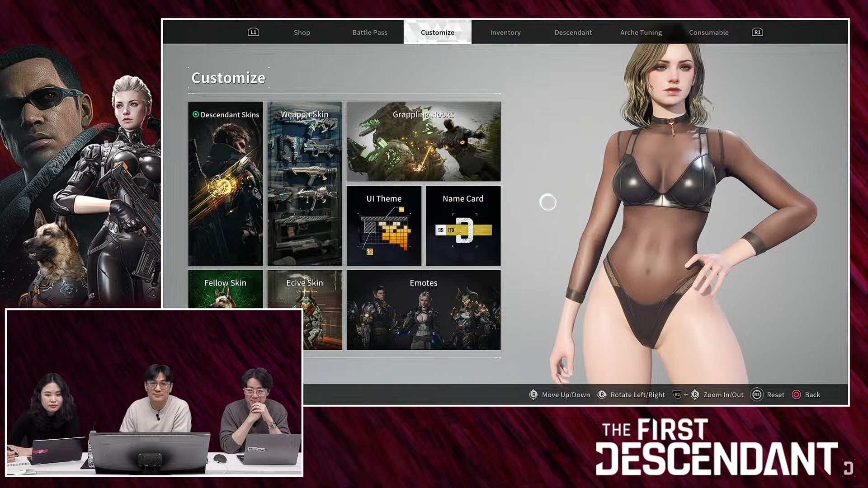Click the R2 Zoom trigger icon

coord(677,394)
